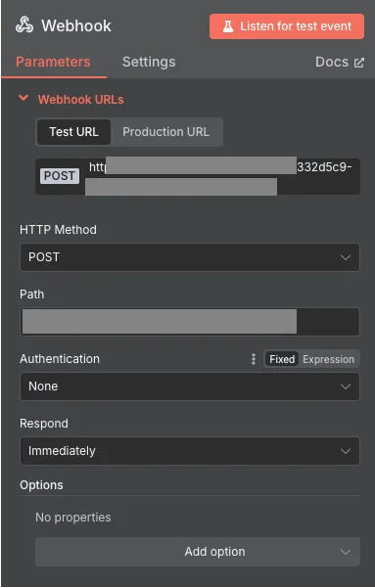Click the flask icon on the listen button

[228, 26]
